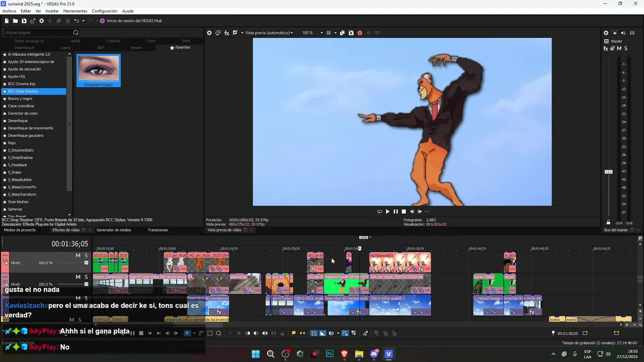Open a project using the folder icon

tap(15, 21)
